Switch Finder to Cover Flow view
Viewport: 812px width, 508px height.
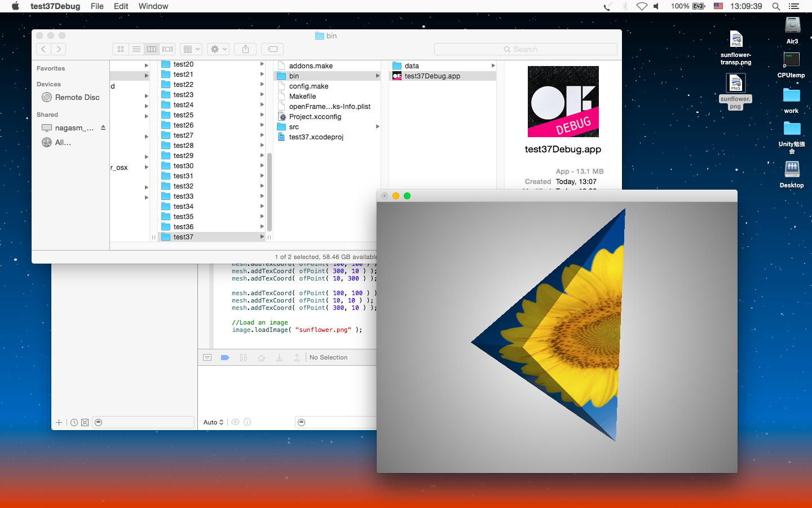tap(167, 49)
